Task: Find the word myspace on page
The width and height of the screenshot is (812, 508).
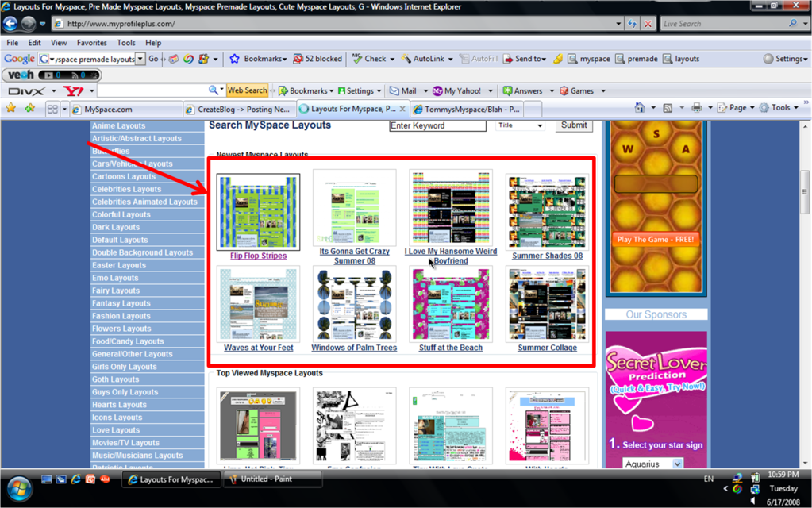Action: tap(589, 59)
